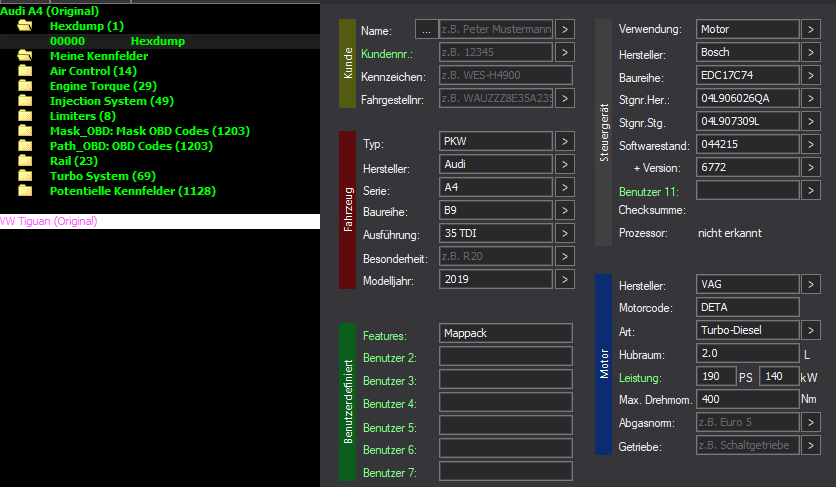
Task: Click the green Kundennr. label
Action: point(387,54)
